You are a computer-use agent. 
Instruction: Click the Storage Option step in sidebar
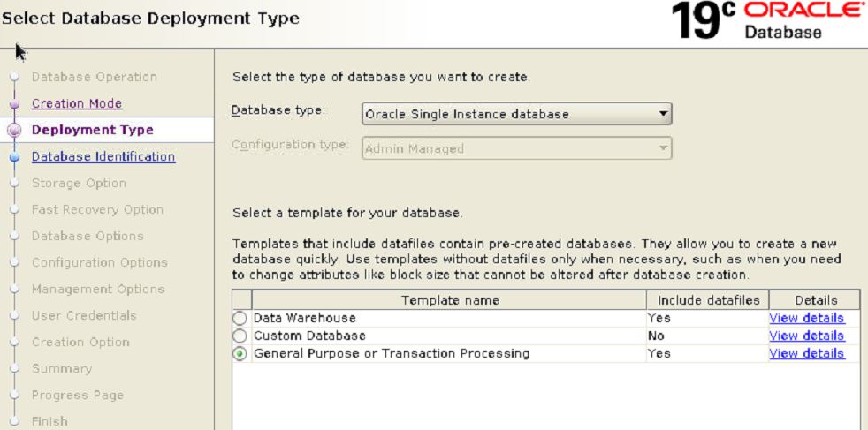click(79, 183)
